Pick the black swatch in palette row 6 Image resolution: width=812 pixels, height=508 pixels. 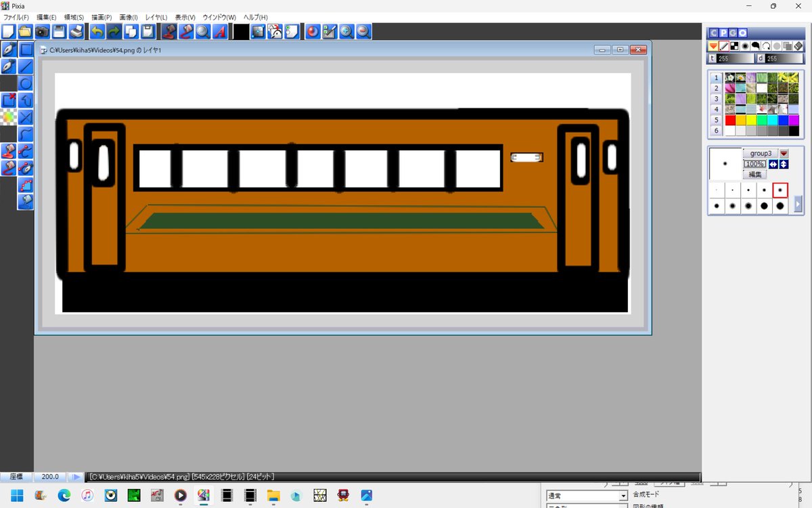pos(794,131)
